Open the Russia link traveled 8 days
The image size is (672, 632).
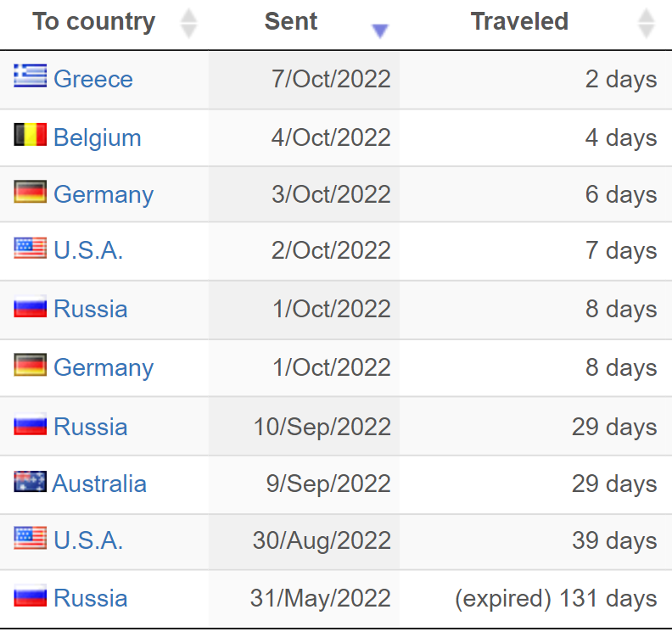[91, 309]
